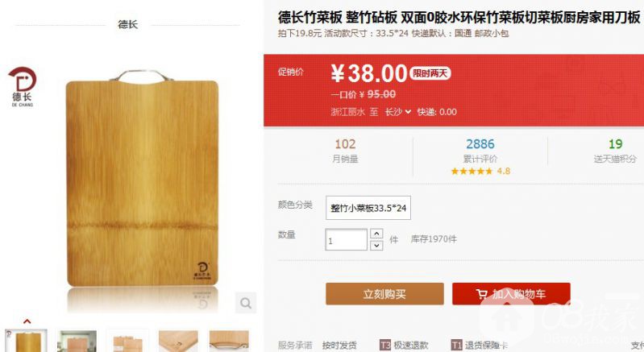Select the second product thumbnail
The image size is (644, 352).
tap(77, 341)
